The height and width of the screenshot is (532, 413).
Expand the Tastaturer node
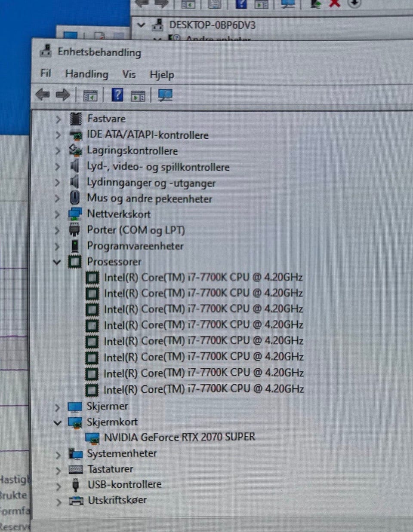[59, 471]
